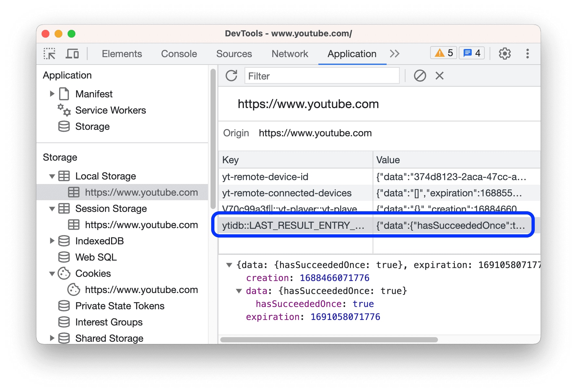Viewport: 577px width, 392px height.
Task: Select Manifest in the sidebar
Action: (x=94, y=94)
